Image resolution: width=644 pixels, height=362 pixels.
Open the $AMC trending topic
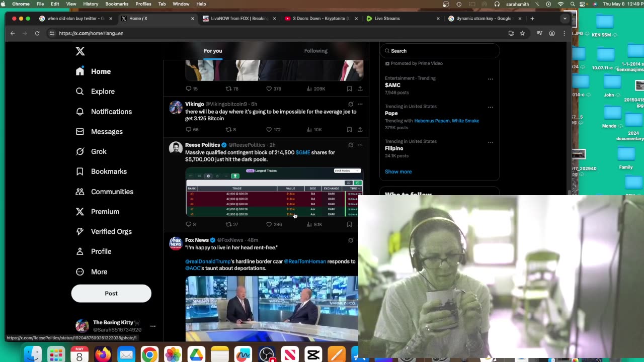[392, 85]
